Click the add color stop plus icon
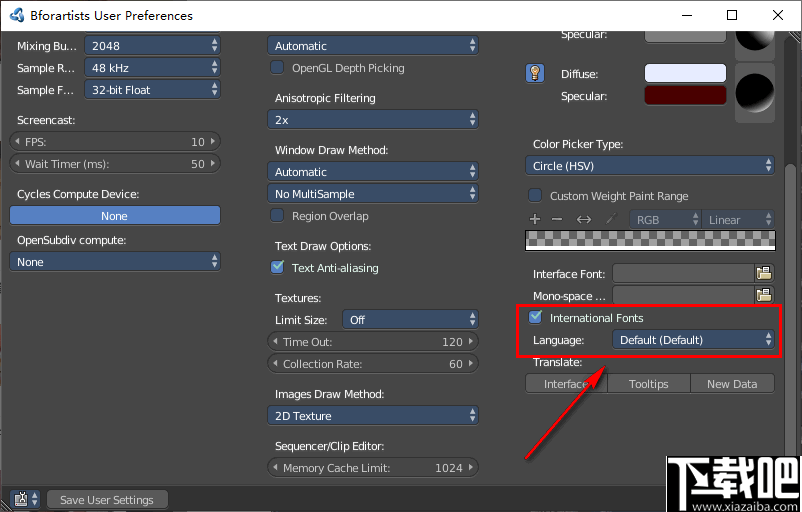This screenshot has width=802, height=512. (x=535, y=219)
